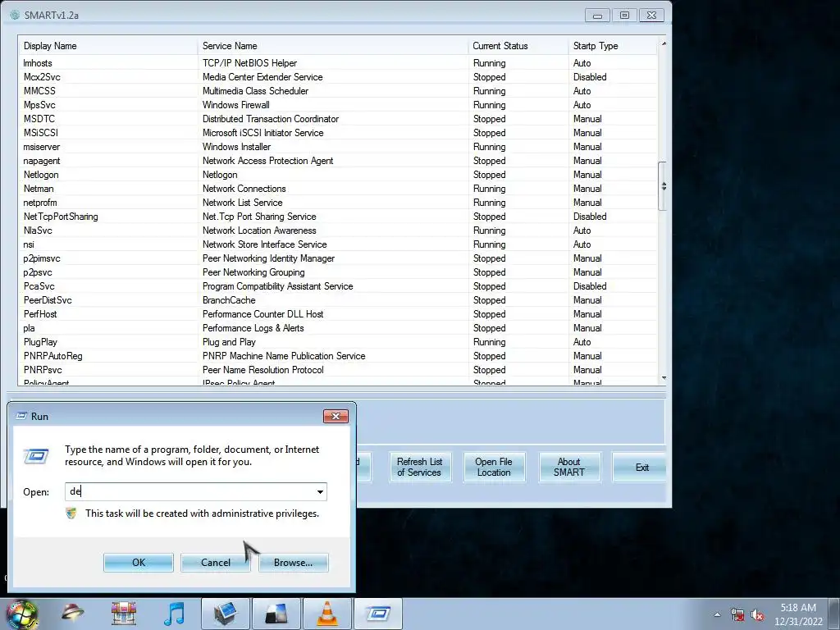Screen dimensions: 840x630
Task: Select Network Access Protection Agent
Action: pyautogui.click(x=267, y=161)
